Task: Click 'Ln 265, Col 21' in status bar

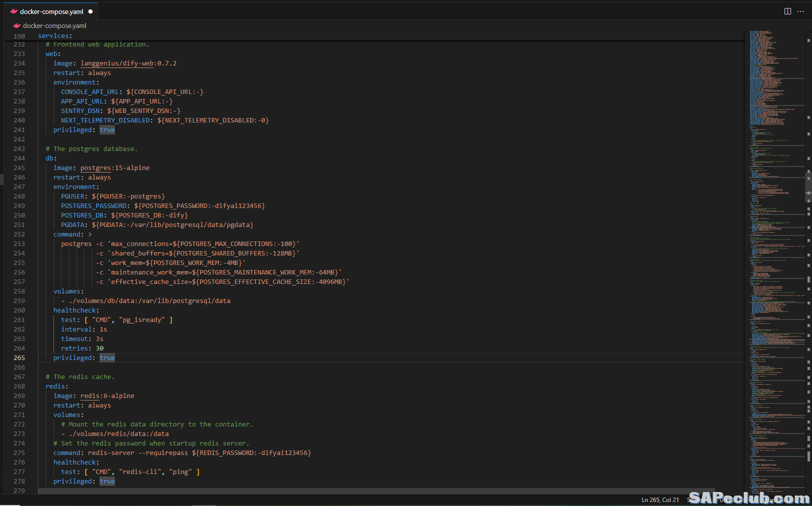Action: pyautogui.click(x=660, y=500)
